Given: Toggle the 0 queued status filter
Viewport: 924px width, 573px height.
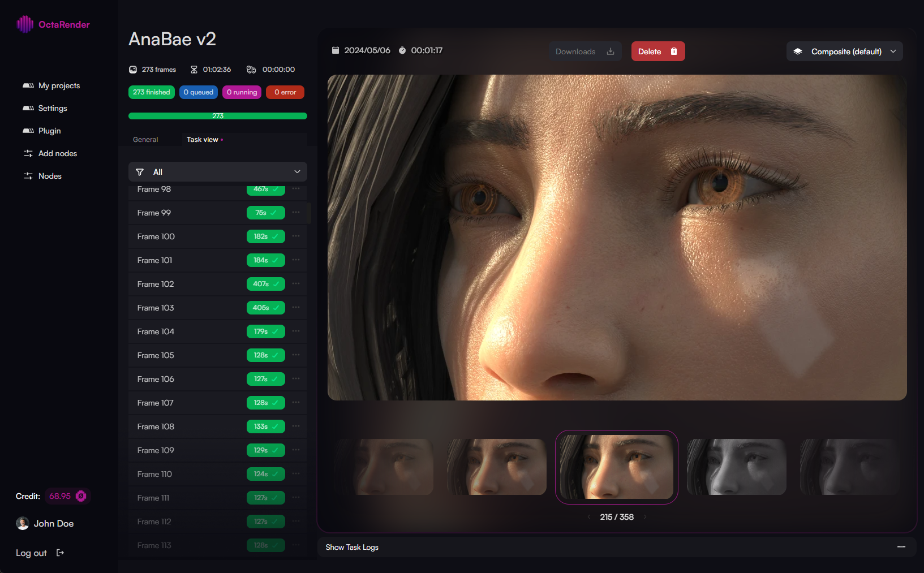Looking at the screenshot, I should click(x=199, y=92).
